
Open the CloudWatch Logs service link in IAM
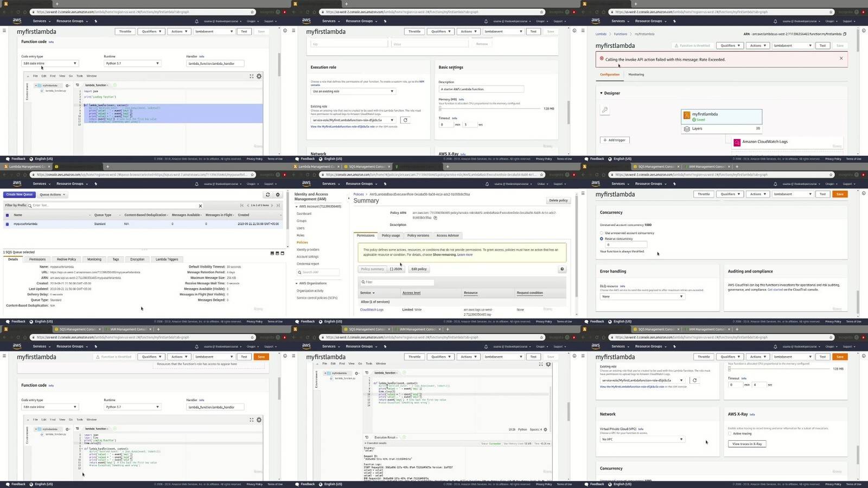[x=372, y=310]
